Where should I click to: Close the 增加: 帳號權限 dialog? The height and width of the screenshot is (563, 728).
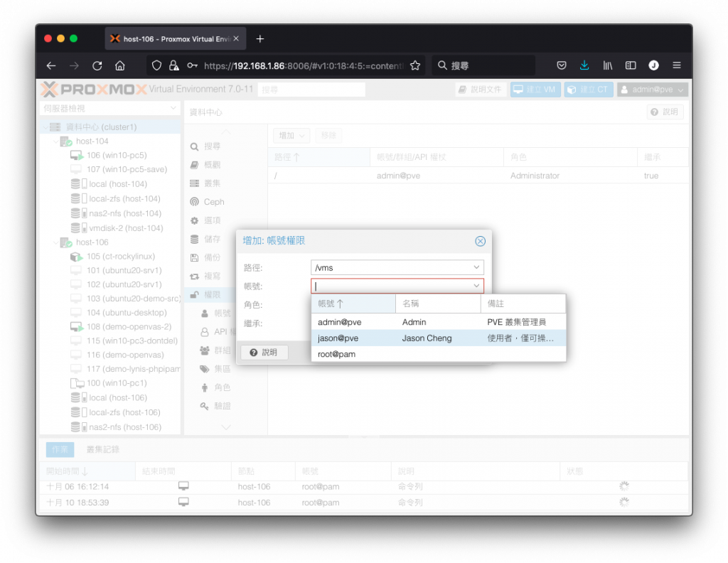coord(480,241)
